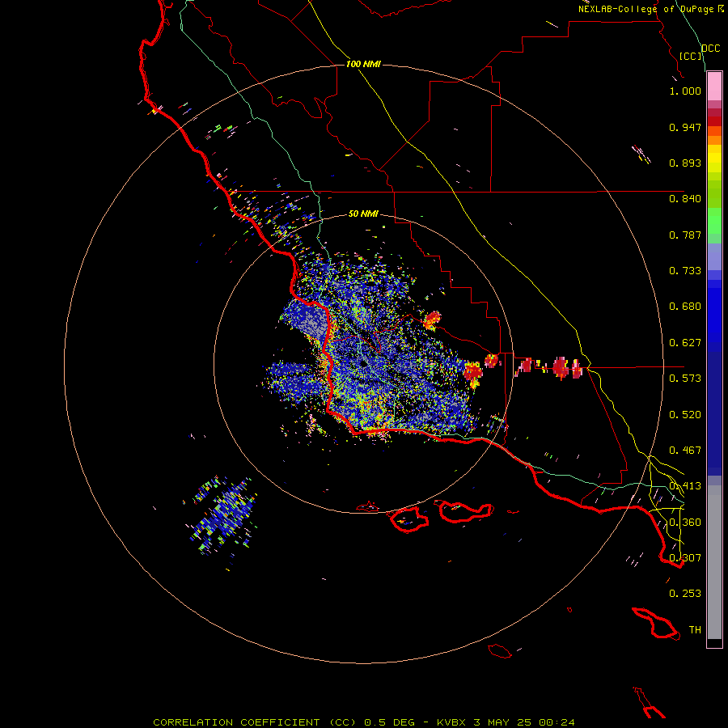Select the 0.627 scale value
Viewport: 728px width, 728px height.
(685, 343)
